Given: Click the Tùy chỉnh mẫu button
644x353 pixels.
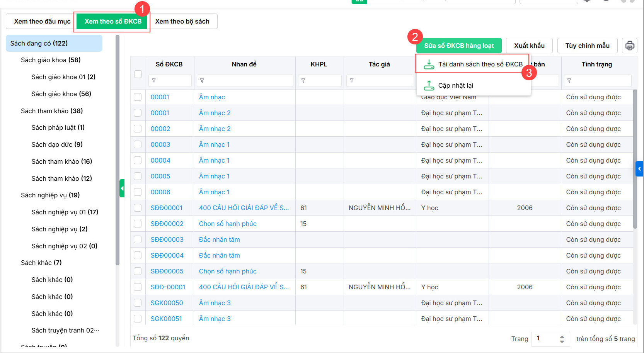Looking at the screenshot, I should 587,46.
